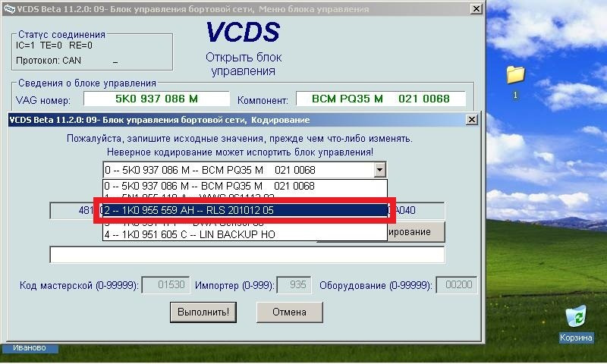Click the empty new coding input field
This screenshot has height=364, width=607.
(247, 255)
